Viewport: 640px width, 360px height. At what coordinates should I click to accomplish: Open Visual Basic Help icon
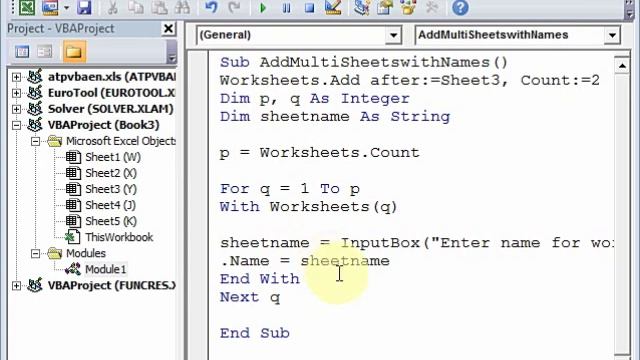[x=460, y=7]
